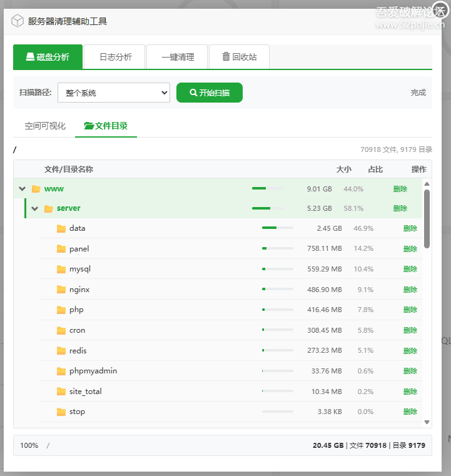Collapse the server directory chevron
The width and height of the screenshot is (451, 476).
[35, 208]
